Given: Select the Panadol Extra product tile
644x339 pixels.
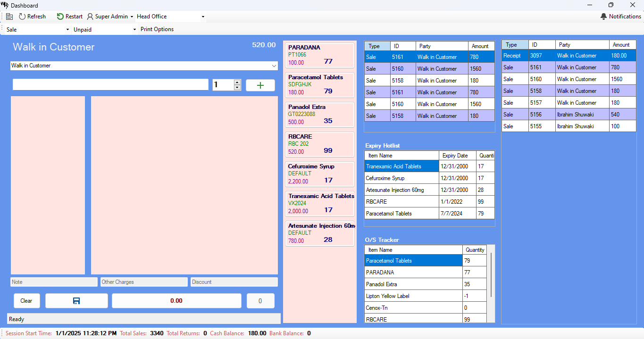Looking at the screenshot, I should click(x=320, y=115).
